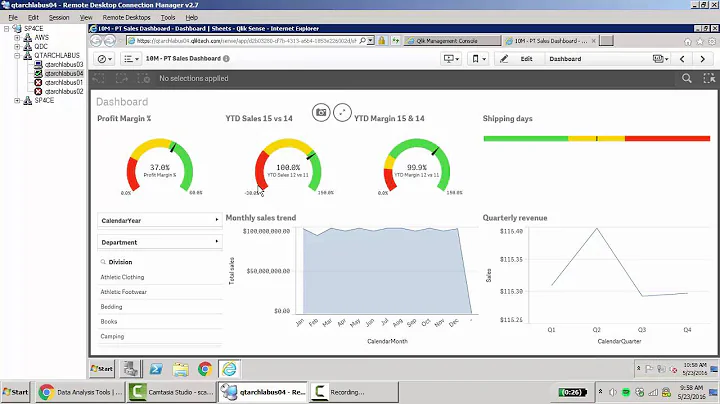
Task: Open the global list menu dropdown
Action: [131, 59]
